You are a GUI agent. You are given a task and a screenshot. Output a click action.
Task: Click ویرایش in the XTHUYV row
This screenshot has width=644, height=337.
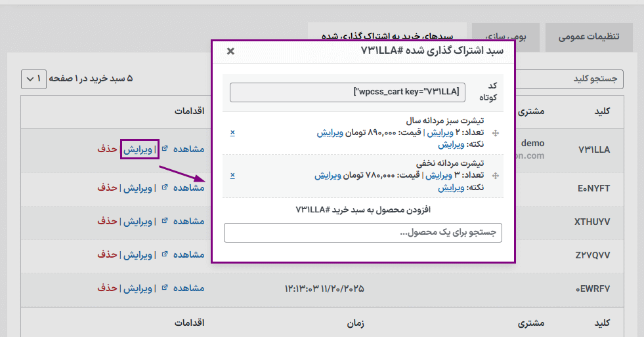tap(138, 222)
